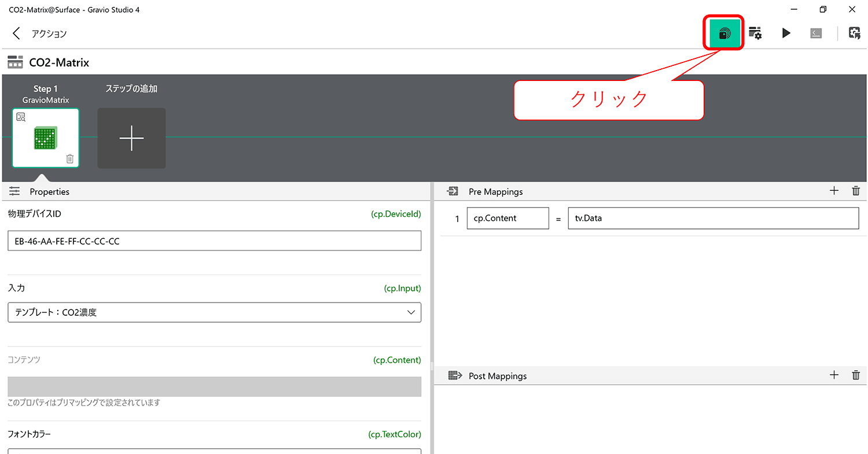868x454 pixels.
Task: Click the back arrow next to アクション
Action: click(16, 33)
